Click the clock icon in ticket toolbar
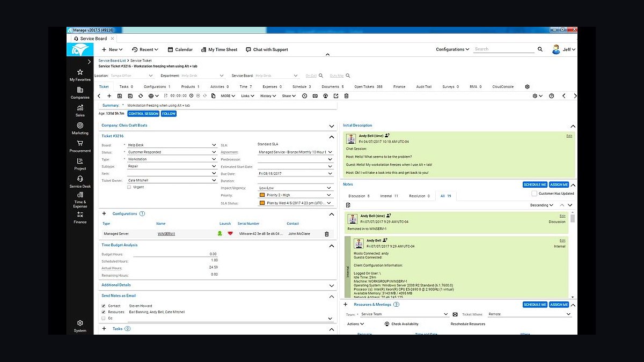Screen dimensions: 644x362 305,96
